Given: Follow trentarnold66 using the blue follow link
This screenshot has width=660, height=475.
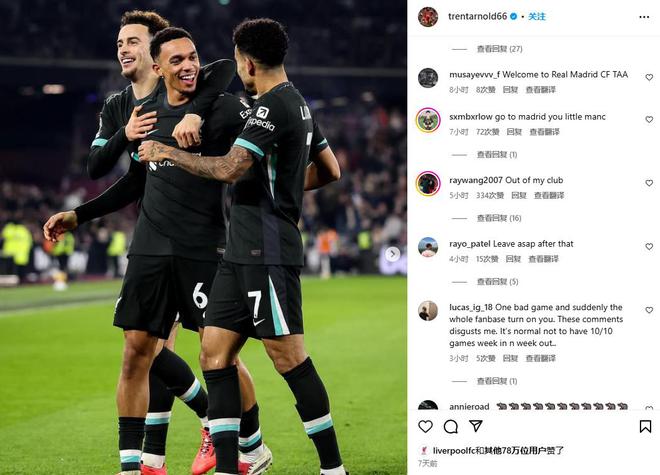Looking at the screenshot, I should (537, 16).
